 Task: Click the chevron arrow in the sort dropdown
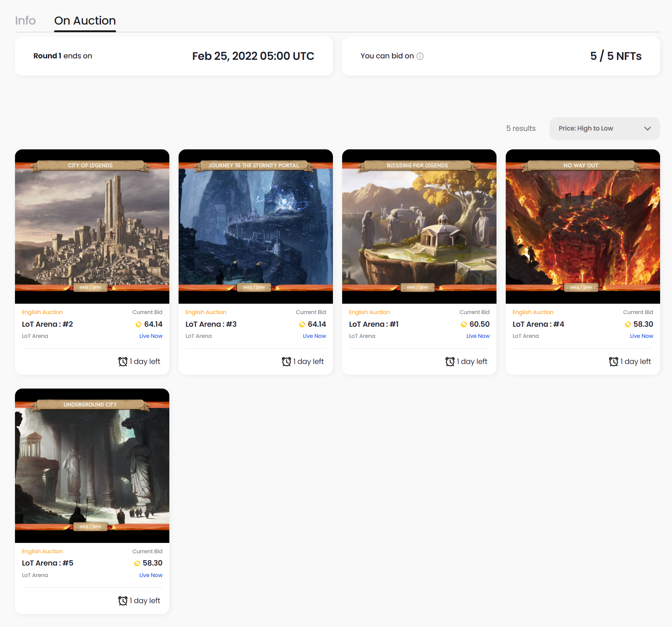(x=647, y=129)
